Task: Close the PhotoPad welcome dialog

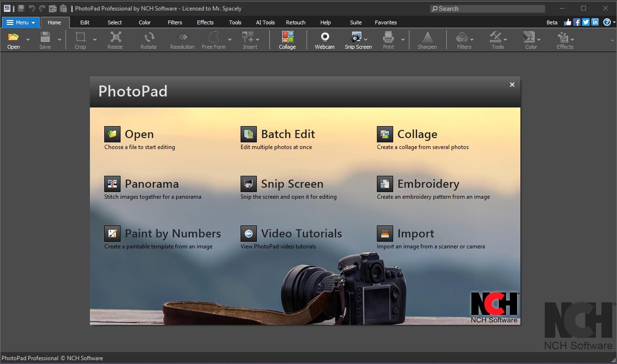Action: point(512,85)
